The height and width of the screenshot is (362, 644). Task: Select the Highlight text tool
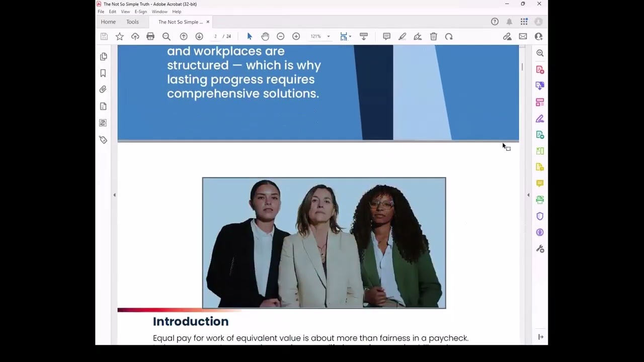tap(402, 36)
